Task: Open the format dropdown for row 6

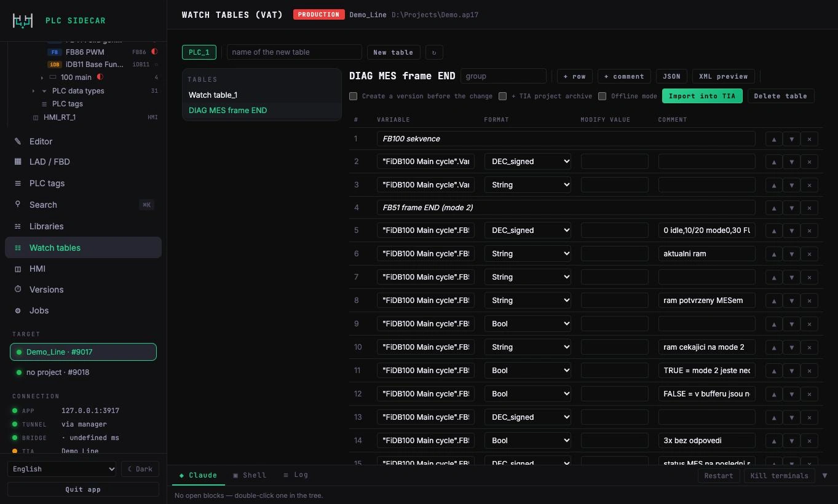Action: pyautogui.click(x=528, y=254)
